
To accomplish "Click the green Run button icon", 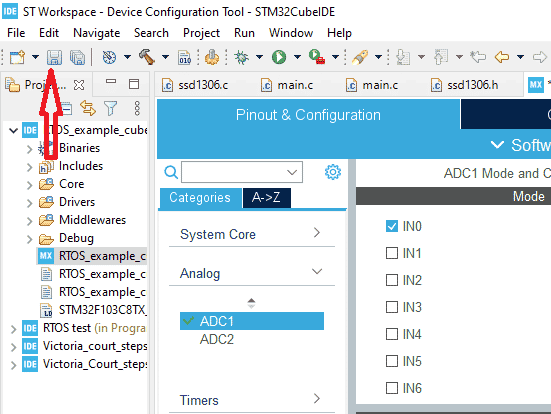I will pyautogui.click(x=279, y=57).
